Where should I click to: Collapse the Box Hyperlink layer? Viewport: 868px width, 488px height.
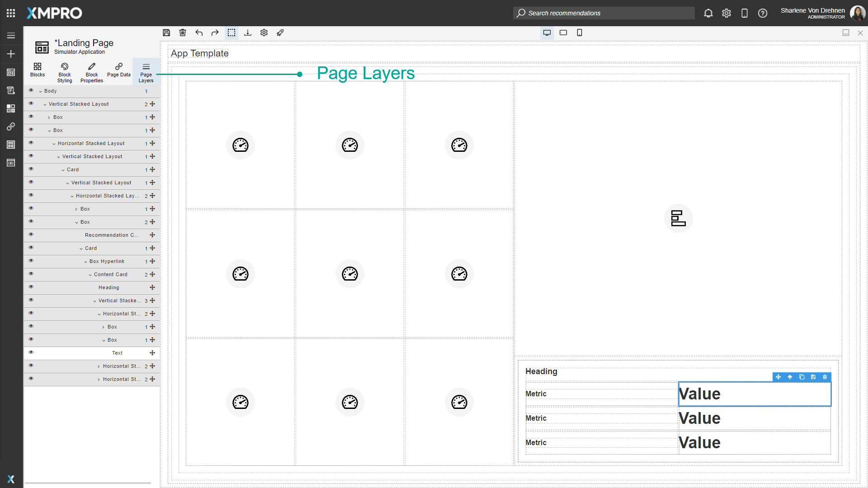pos(86,262)
